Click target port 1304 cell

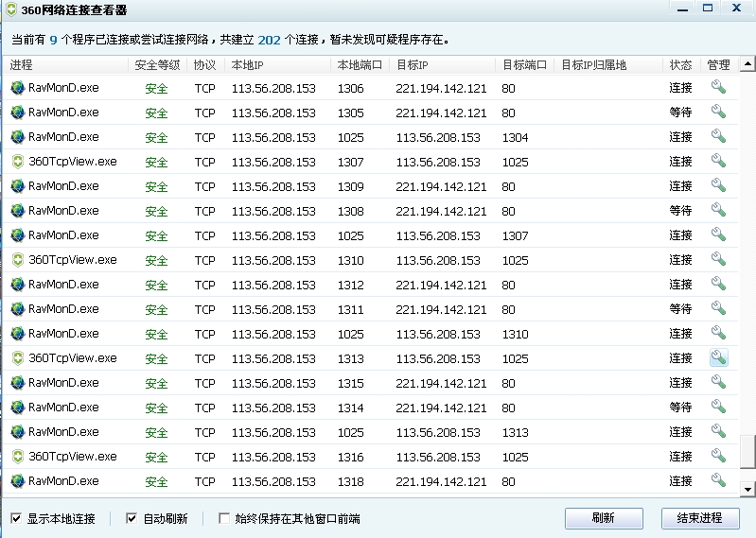(516, 137)
